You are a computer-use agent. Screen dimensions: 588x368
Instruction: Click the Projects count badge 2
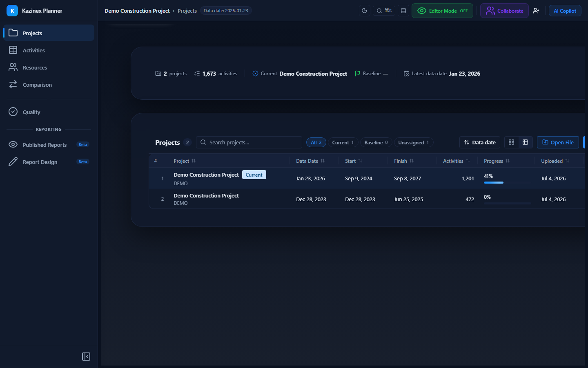coord(187,142)
